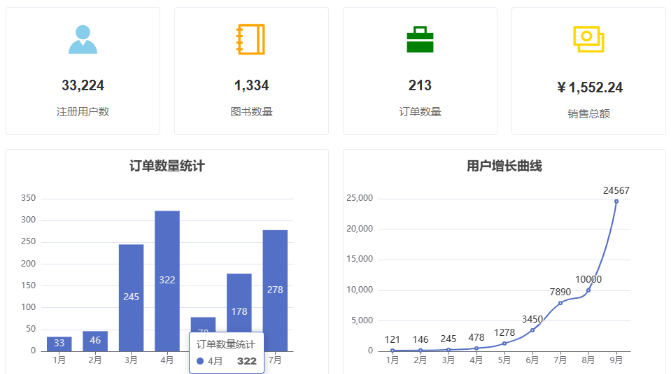Click the 9月 label on the line chart axis
The height and width of the screenshot is (374, 671).
(616, 360)
